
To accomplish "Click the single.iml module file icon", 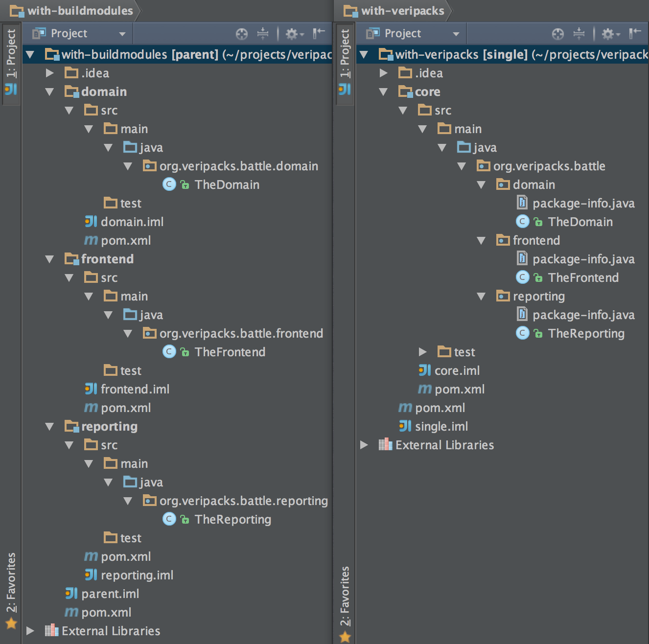I will pos(405,426).
